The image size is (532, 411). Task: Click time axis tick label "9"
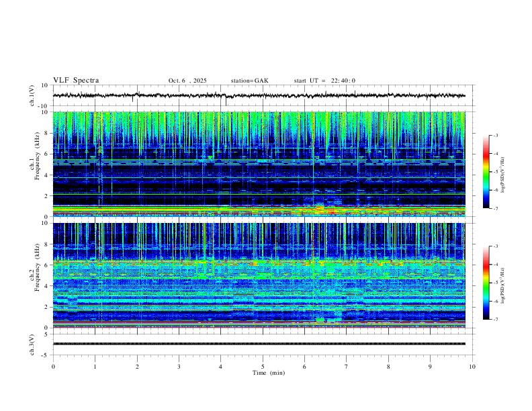click(x=430, y=367)
